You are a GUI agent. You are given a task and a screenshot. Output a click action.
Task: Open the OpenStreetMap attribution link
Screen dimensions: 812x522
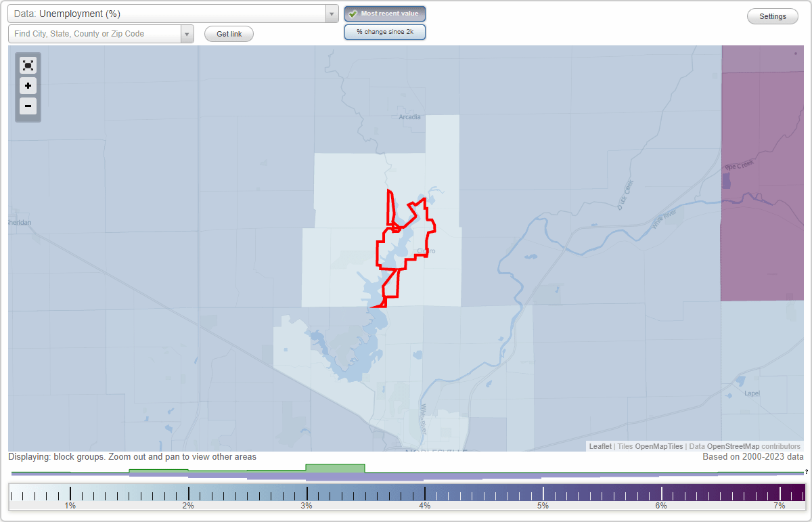pos(733,446)
